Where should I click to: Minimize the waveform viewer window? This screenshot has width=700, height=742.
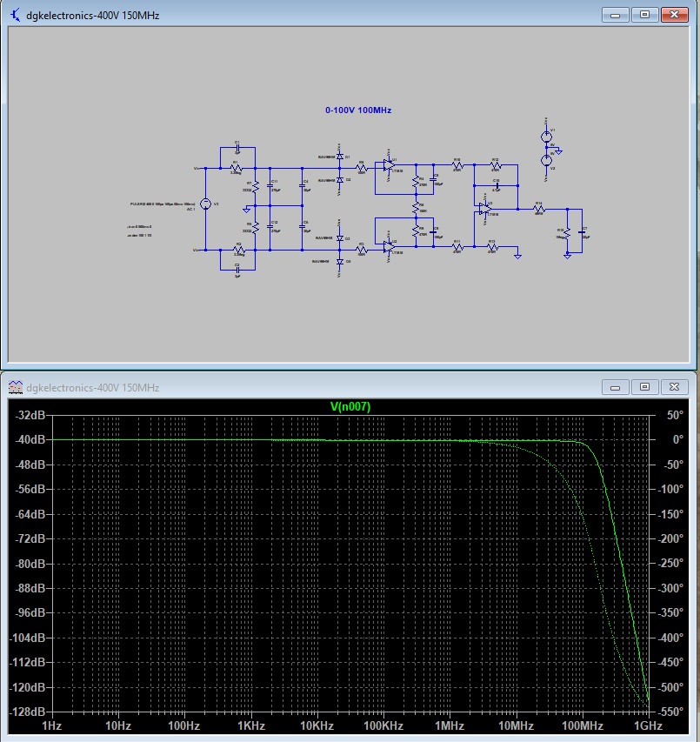coord(617,387)
